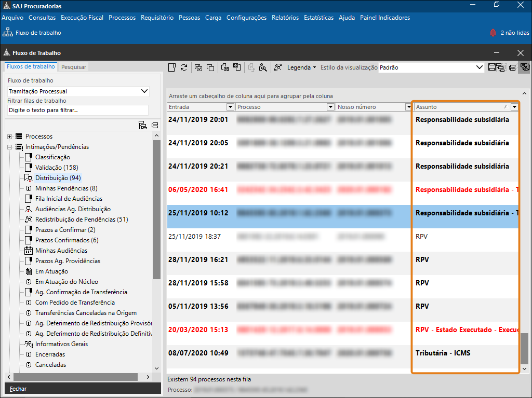The image size is (532, 398).
Task: Click the Minhas Audiências calendar icon
Action: click(29, 251)
